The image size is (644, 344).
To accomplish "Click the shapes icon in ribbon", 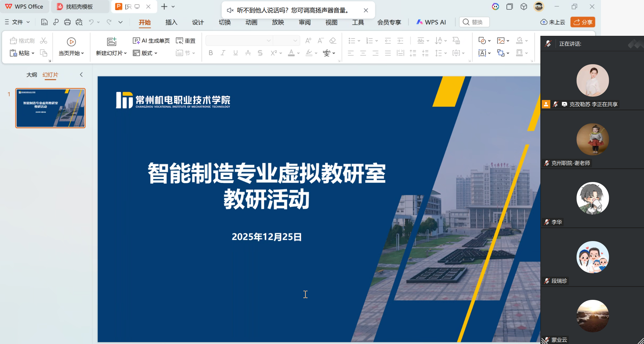I will (482, 41).
